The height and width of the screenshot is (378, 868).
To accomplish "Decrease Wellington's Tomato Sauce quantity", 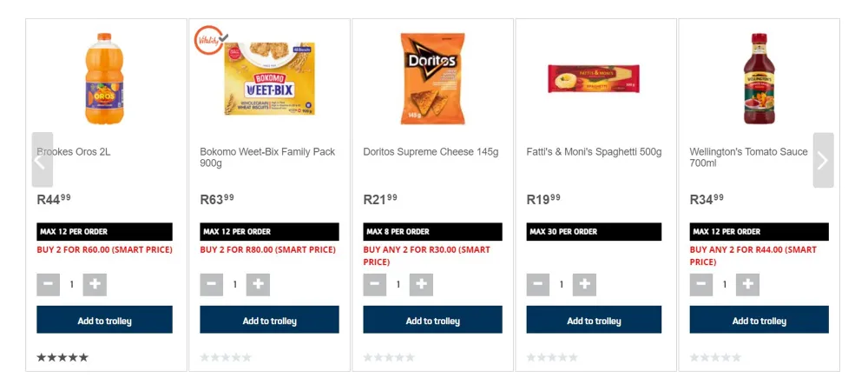I will point(701,284).
